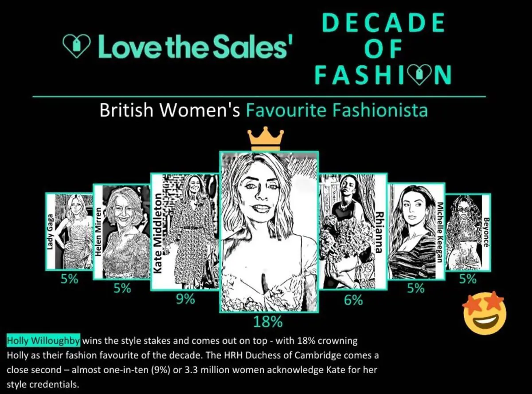Click the Favourite Fashionista heading text
Viewport: 532px width, 394px height.
tap(337, 110)
